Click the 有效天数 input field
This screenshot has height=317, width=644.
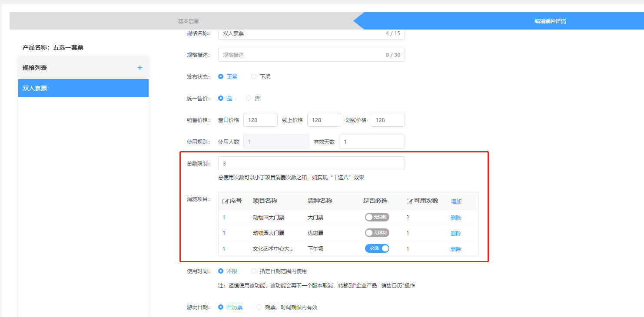click(x=372, y=142)
